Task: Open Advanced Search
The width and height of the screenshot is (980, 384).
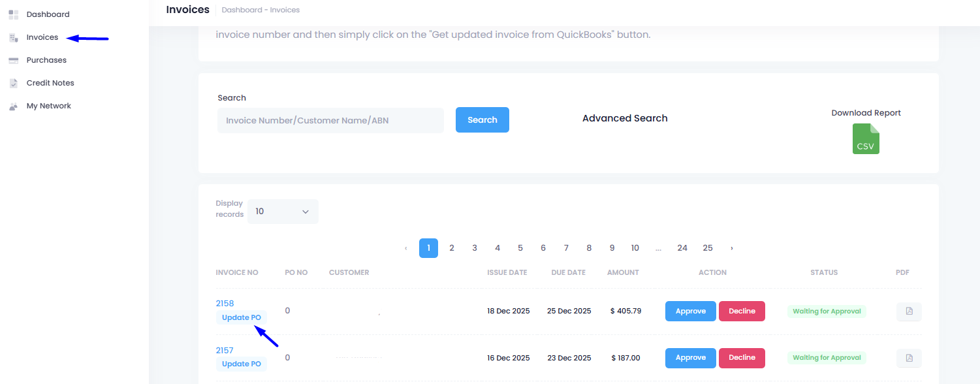Action: point(624,118)
